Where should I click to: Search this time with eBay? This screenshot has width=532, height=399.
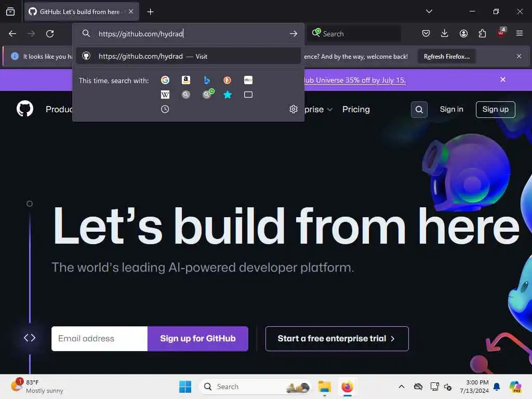tap(248, 80)
